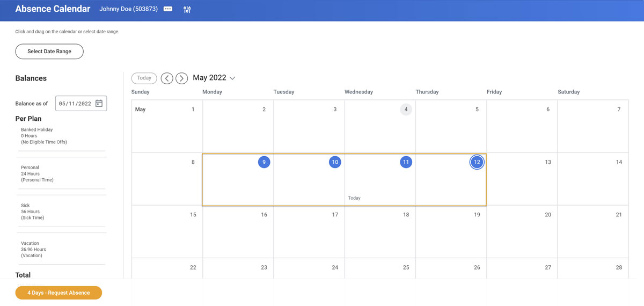Viewport: 644px width, 306px height.
Task: Click the Saturday column header
Action: 569,92
